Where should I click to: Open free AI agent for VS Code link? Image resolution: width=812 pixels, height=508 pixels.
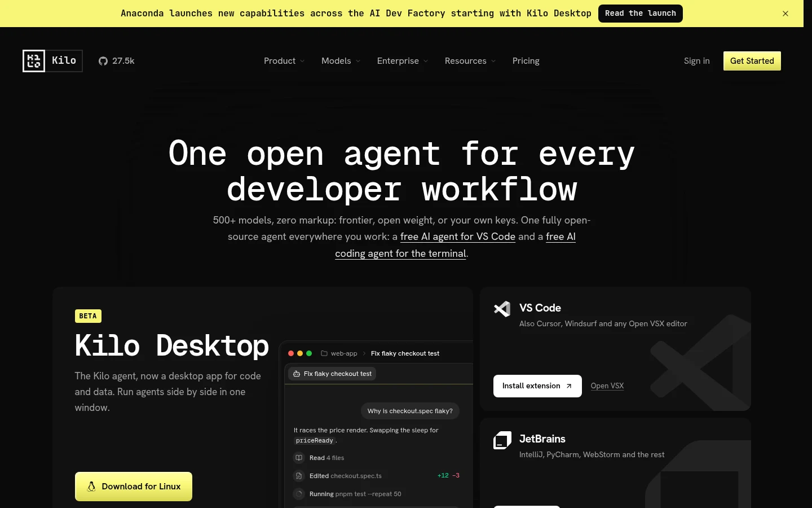tap(458, 237)
